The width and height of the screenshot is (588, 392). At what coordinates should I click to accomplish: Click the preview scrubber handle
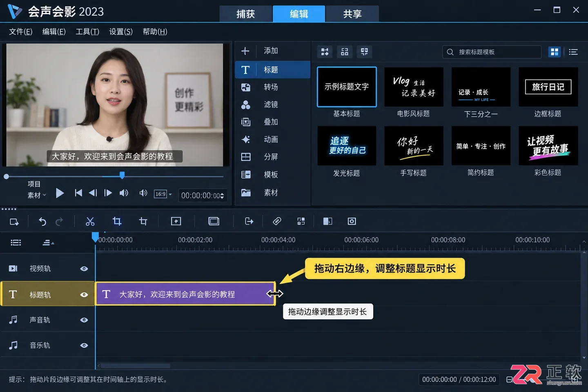[x=122, y=175]
